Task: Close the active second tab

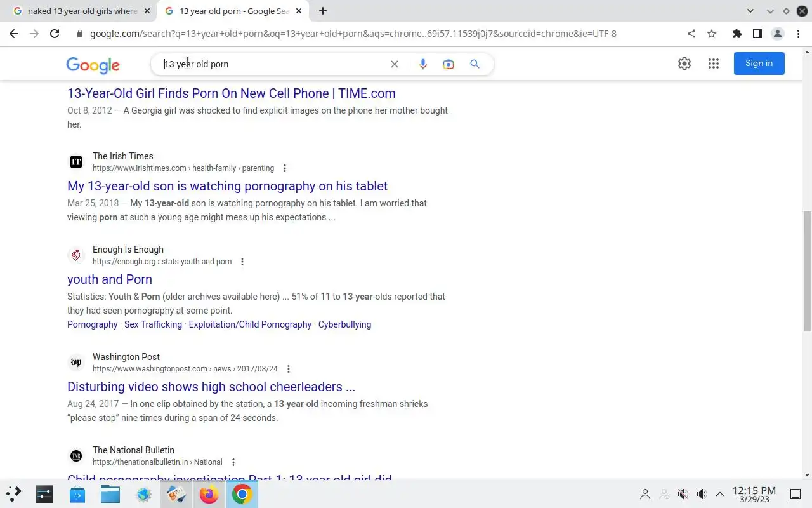Action: click(299, 11)
